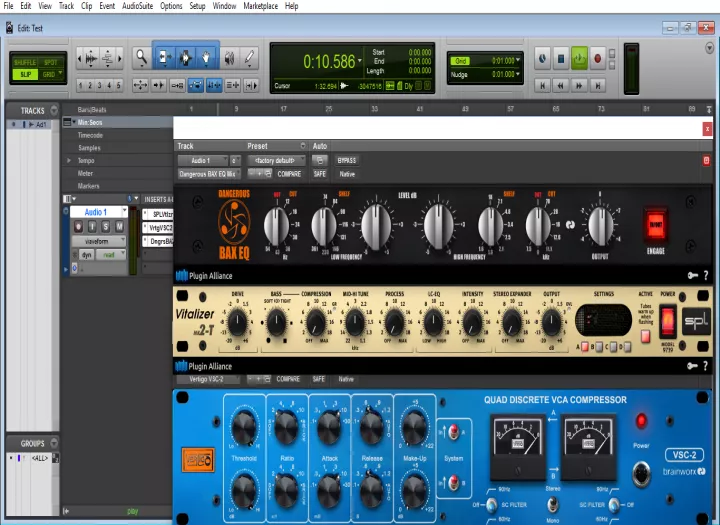Open the factory default preset dropdown

tap(276, 160)
